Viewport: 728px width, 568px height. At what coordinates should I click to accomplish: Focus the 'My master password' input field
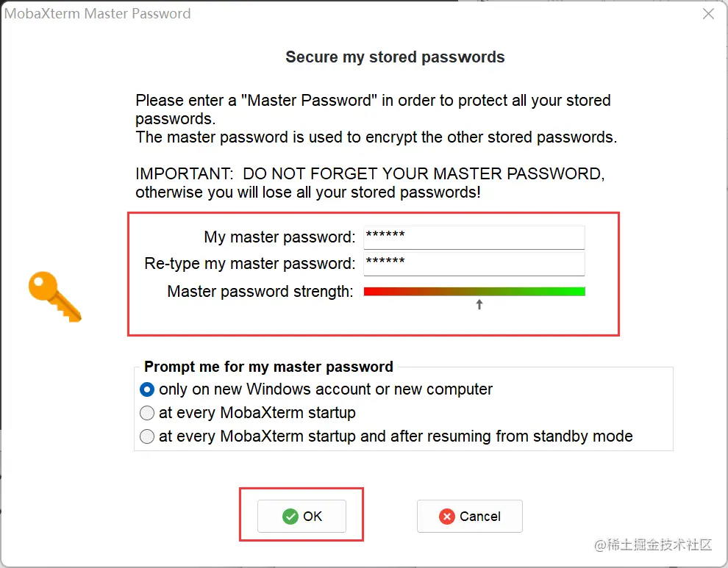point(474,237)
